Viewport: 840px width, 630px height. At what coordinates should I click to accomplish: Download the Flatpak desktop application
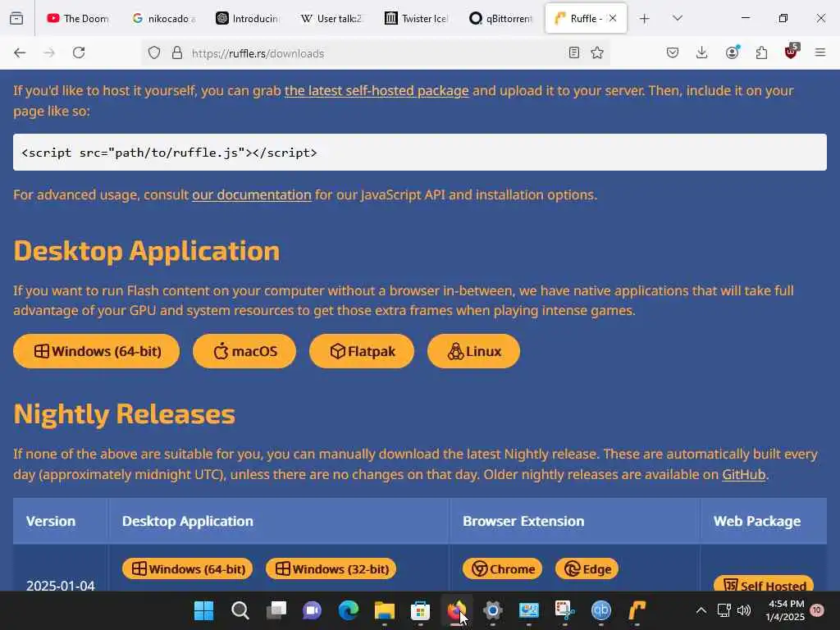362,351
